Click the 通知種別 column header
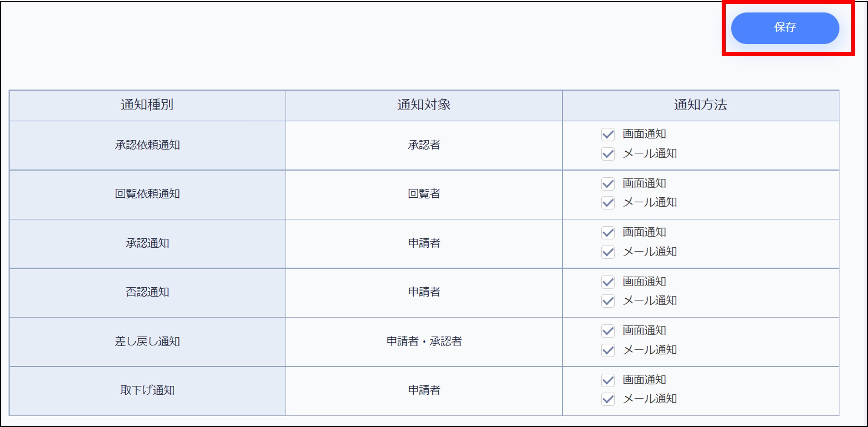868x427 pixels. [147, 105]
